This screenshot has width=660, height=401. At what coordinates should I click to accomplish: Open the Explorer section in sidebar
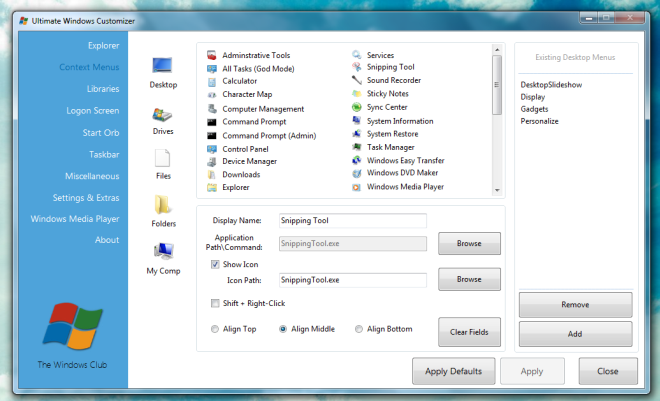104,45
